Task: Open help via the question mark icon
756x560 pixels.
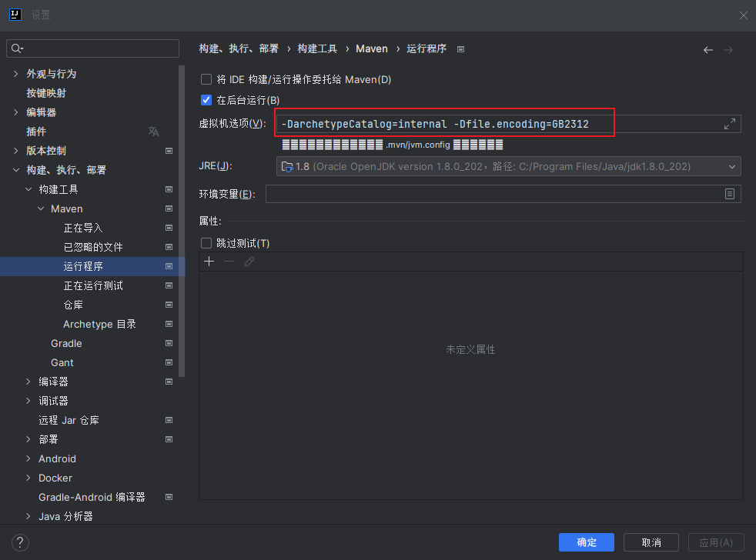Action: pos(20,542)
